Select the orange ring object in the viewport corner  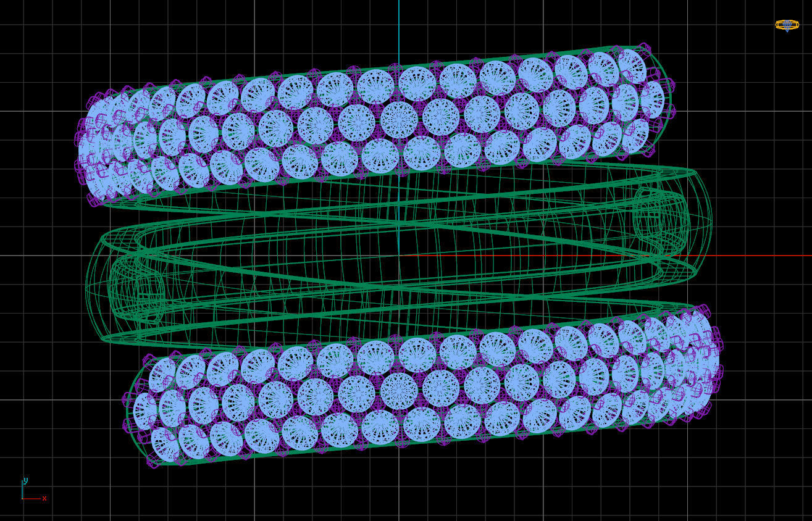click(x=787, y=25)
